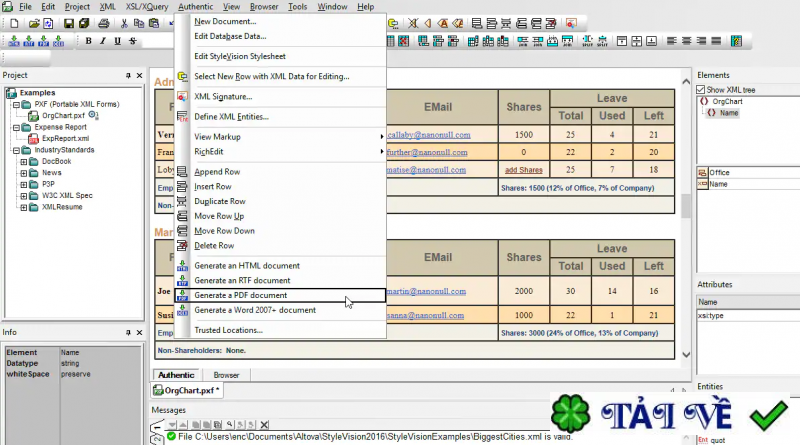Toggle Italic formatting button
This screenshot has width=800, height=445.
tap(103, 41)
